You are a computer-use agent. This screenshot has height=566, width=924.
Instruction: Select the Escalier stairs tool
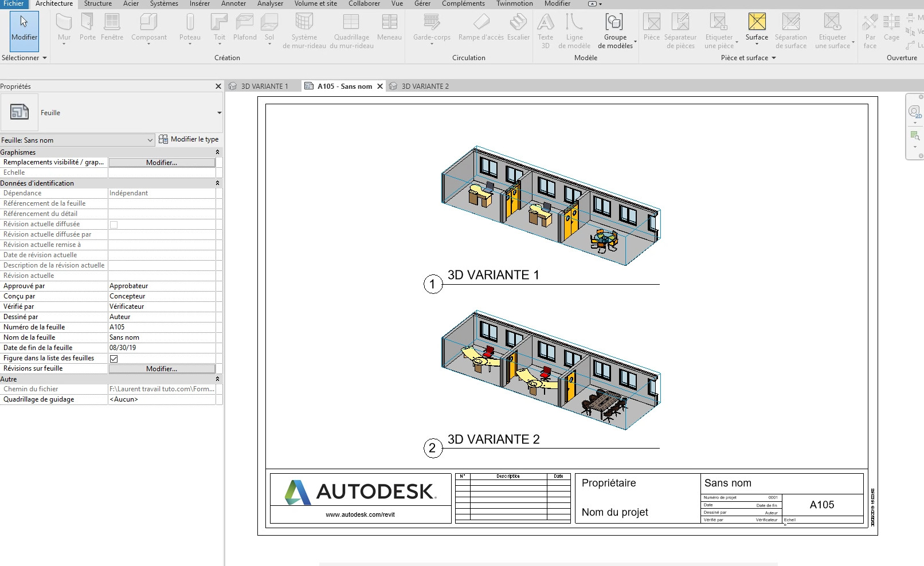(518, 27)
